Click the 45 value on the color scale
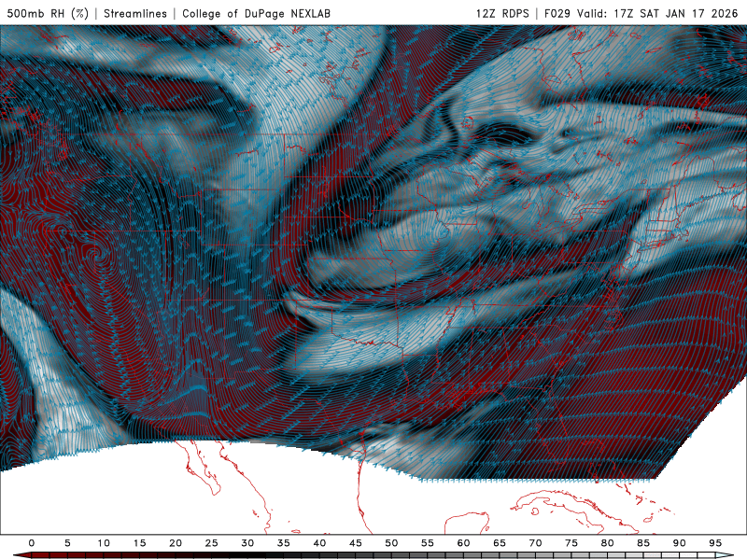Image resolution: width=747 pixels, height=560 pixels. (x=356, y=543)
